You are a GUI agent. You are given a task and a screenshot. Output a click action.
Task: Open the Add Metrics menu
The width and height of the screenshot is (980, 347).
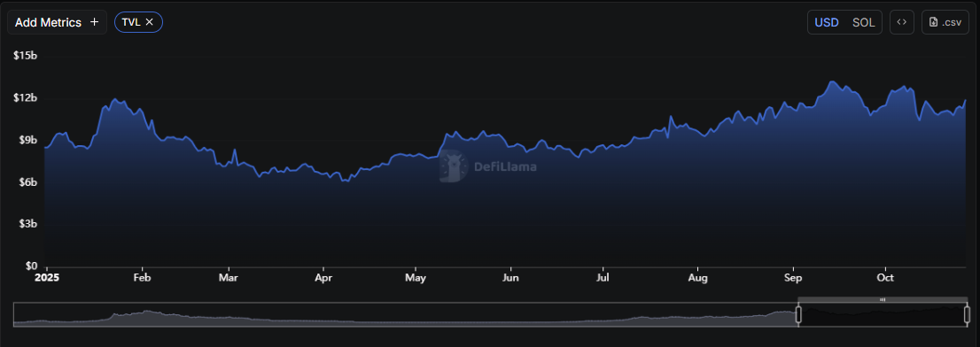click(x=57, y=22)
